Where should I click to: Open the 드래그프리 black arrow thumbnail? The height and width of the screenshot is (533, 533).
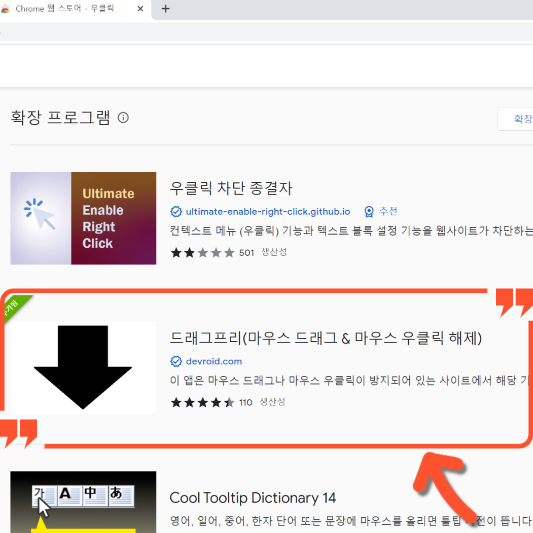coord(83,368)
